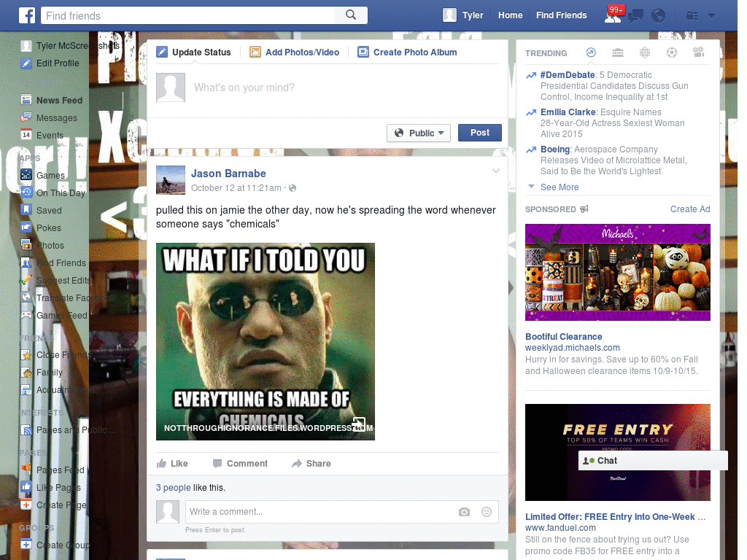Click the blue Post button
747x560 pixels.
(x=480, y=133)
